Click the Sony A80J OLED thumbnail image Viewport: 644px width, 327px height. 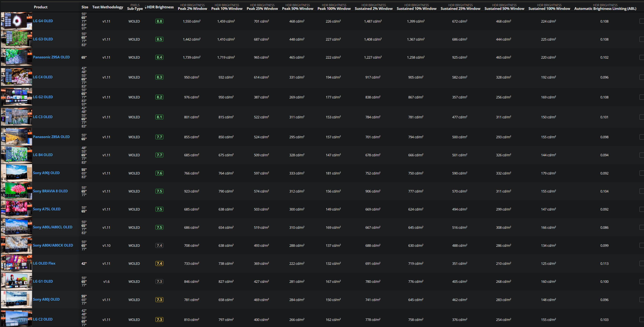point(17,299)
